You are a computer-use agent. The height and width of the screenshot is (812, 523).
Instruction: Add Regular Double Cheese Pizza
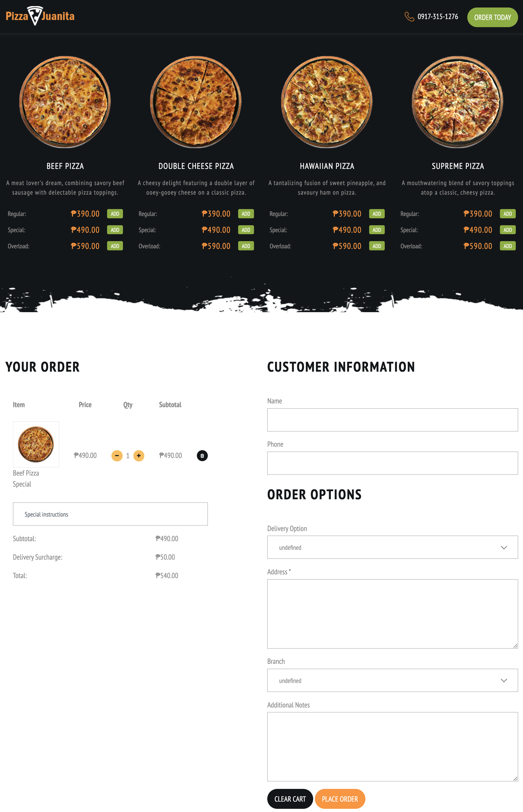click(246, 214)
